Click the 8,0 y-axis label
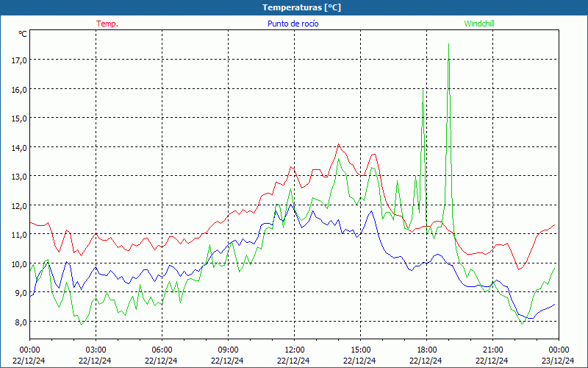588x368 pixels. coord(19,322)
